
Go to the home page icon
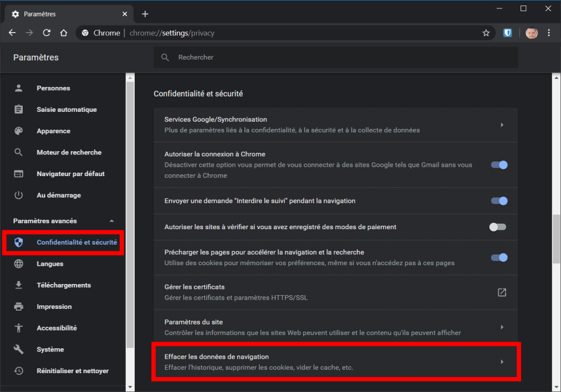click(64, 33)
